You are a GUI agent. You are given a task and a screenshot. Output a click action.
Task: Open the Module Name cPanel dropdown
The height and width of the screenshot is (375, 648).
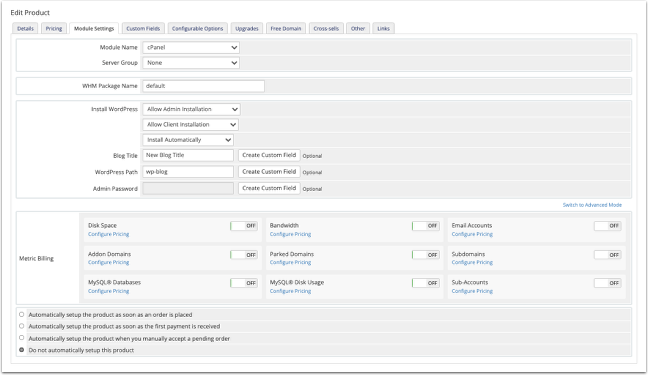(191, 48)
